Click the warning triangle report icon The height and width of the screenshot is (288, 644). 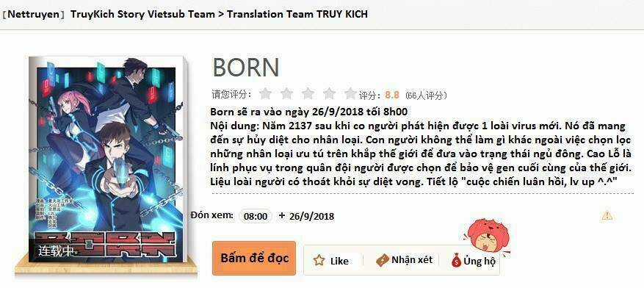pos(607,215)
